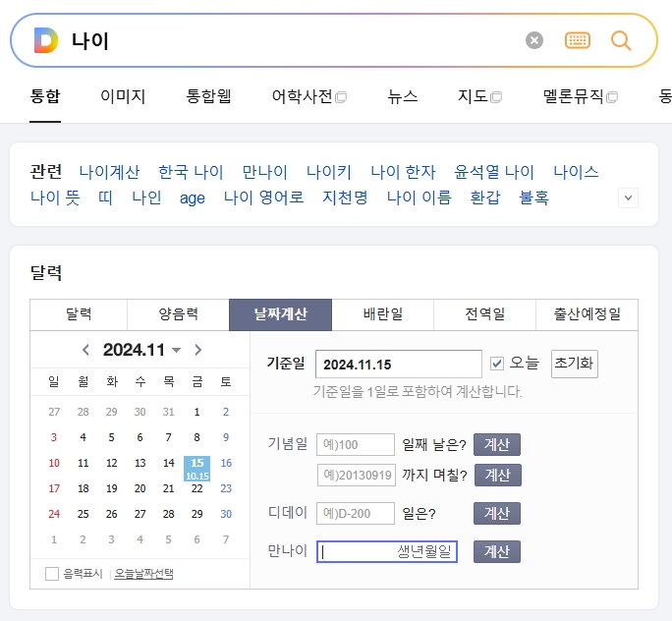Open related search 나인
The height and width of the screenshot is (621, 672).
tap(146, 198)
